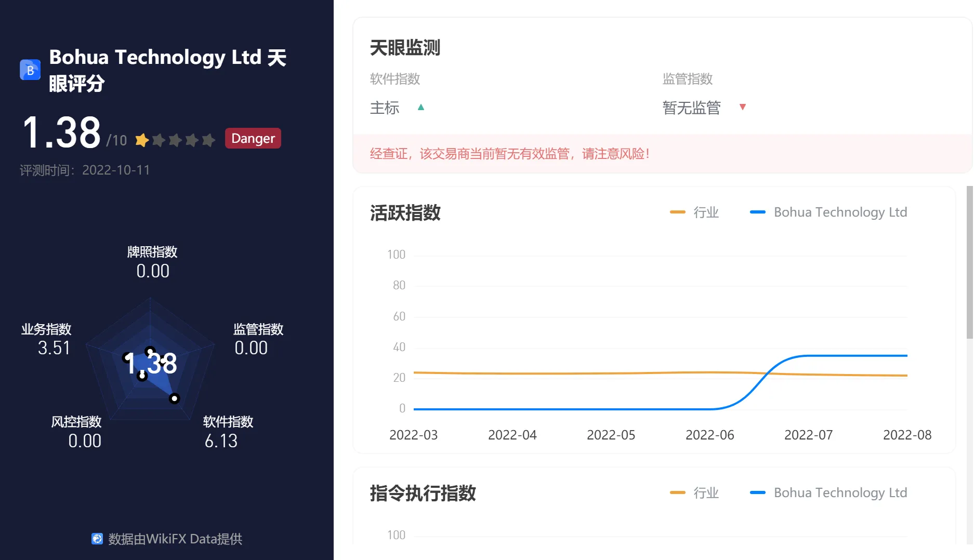Click the 2022-08 x-axis label
The width and height of the screenshot is (974, 560).
point(907,435)
